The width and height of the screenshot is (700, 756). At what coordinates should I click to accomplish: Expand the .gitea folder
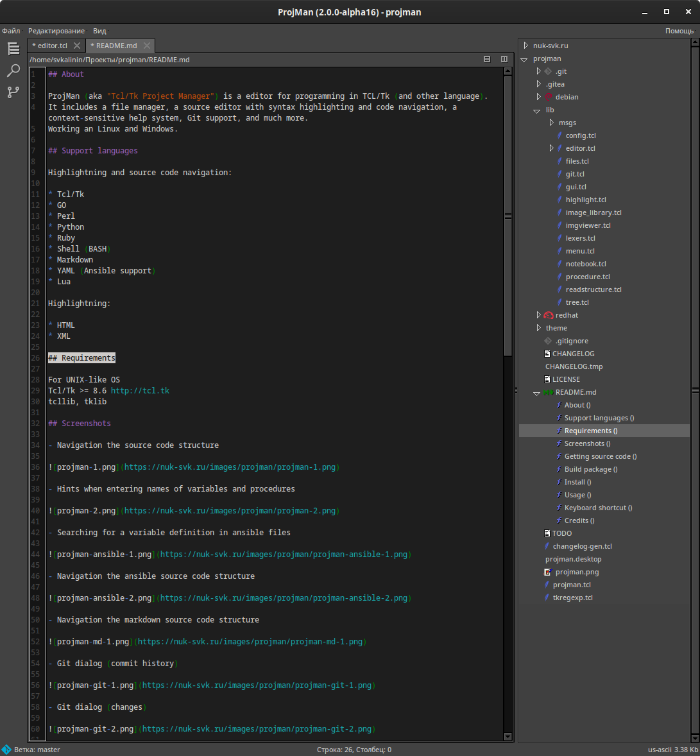point(538,84)
